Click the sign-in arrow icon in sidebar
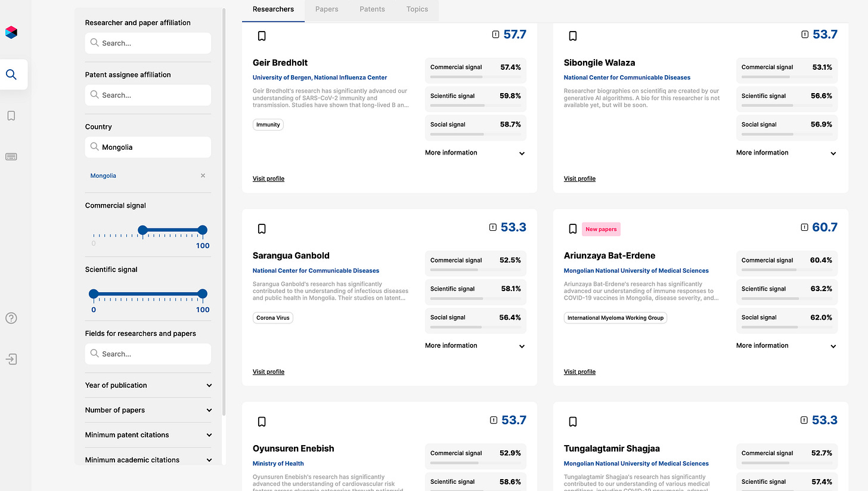 (11, 359)
